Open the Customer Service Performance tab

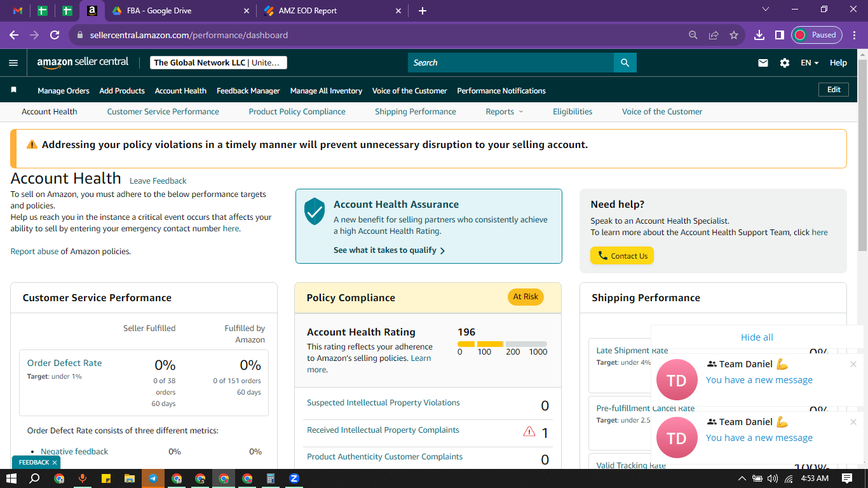pyautogui.click(x=163, y=111)
